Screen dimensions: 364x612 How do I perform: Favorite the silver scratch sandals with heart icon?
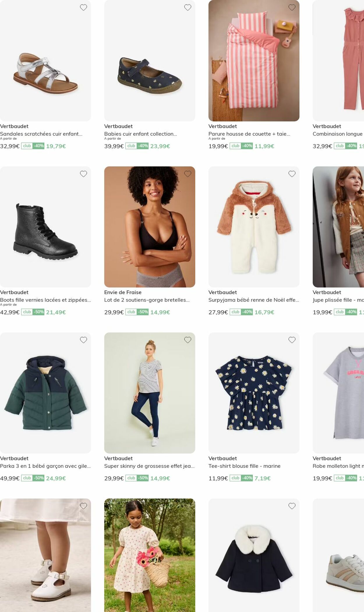point(83,8)
